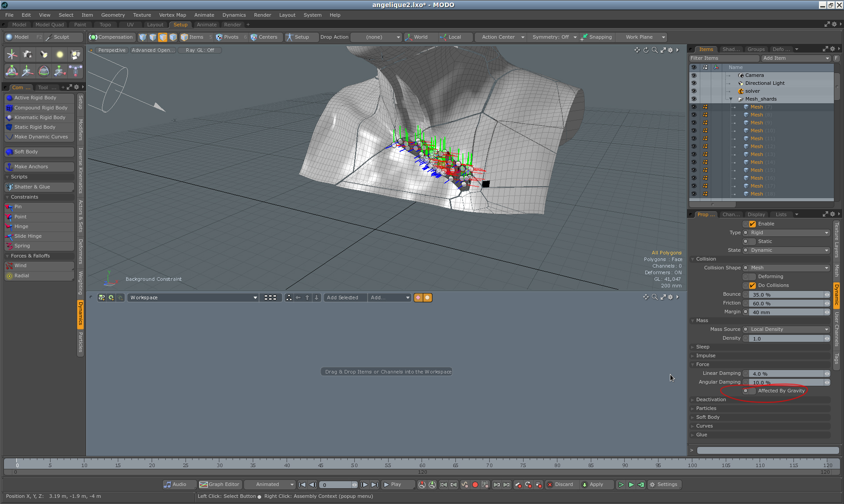This screenshot has width=844, height=504.
Task: Switch to the Animate layout tab
Action: (206, 25)
